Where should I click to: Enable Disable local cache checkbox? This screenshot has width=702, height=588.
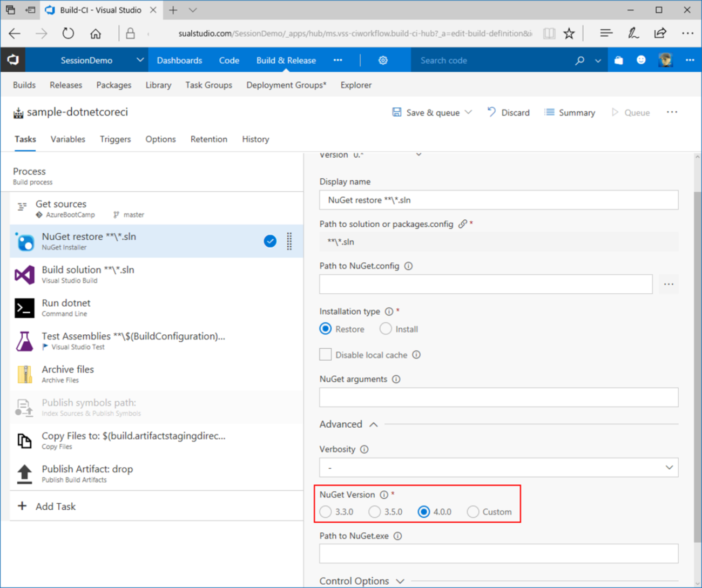point(326,355)
